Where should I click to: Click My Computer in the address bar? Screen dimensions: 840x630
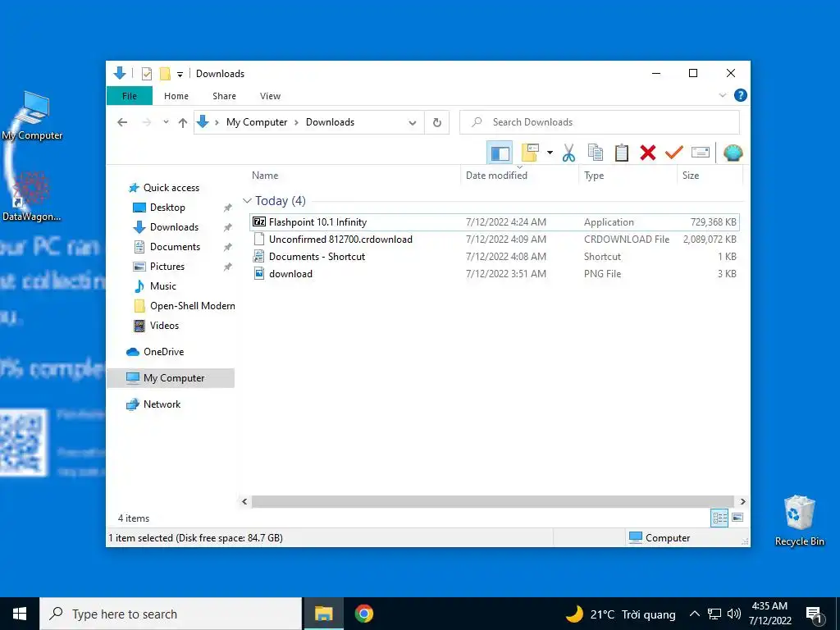257,122
